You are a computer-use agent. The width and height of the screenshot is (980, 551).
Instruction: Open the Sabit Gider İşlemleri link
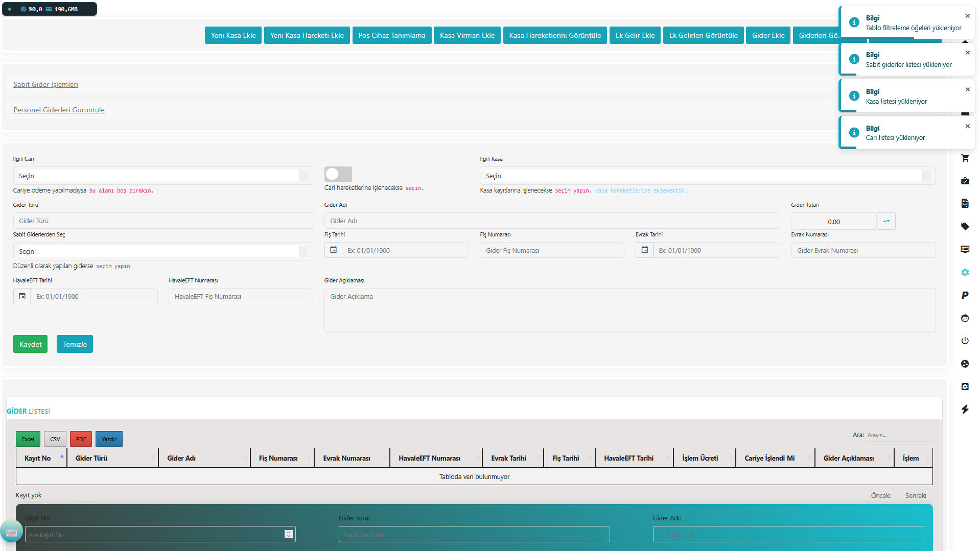click(45, 84)
